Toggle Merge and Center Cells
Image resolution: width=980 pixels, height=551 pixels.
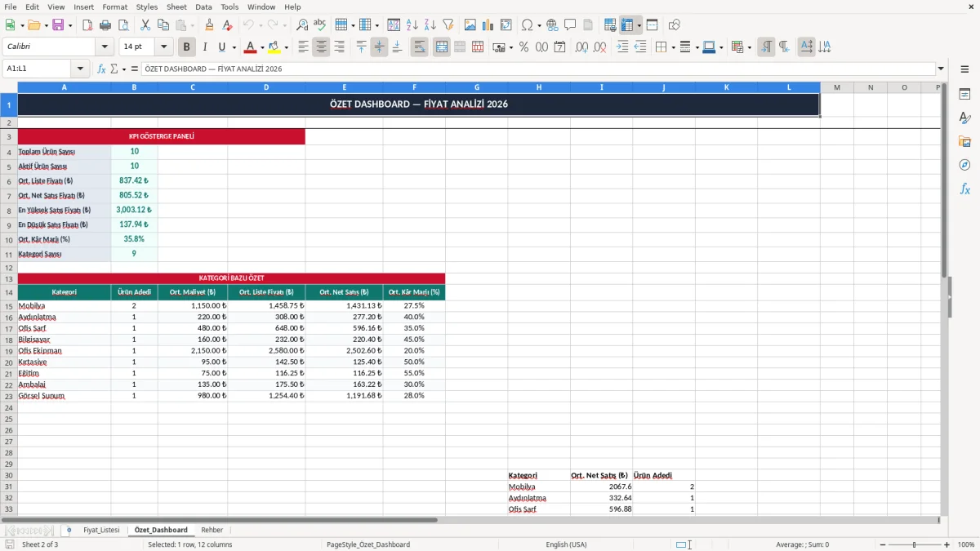pyautogui.click(x=442, y=47)
